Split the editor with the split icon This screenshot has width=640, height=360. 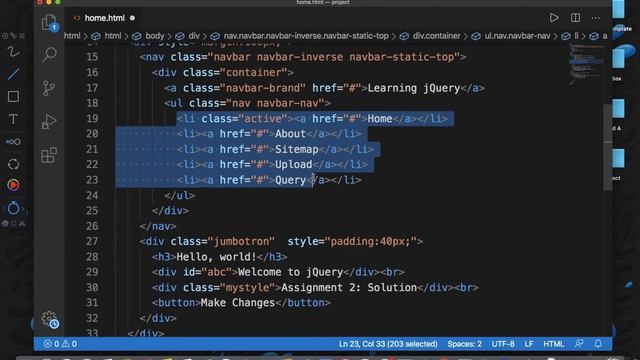576,18
